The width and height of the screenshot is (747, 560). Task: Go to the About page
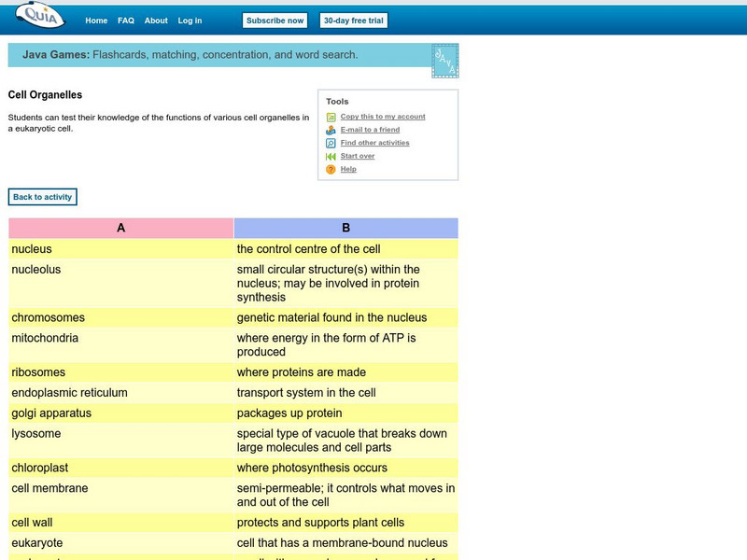[156, 21]
